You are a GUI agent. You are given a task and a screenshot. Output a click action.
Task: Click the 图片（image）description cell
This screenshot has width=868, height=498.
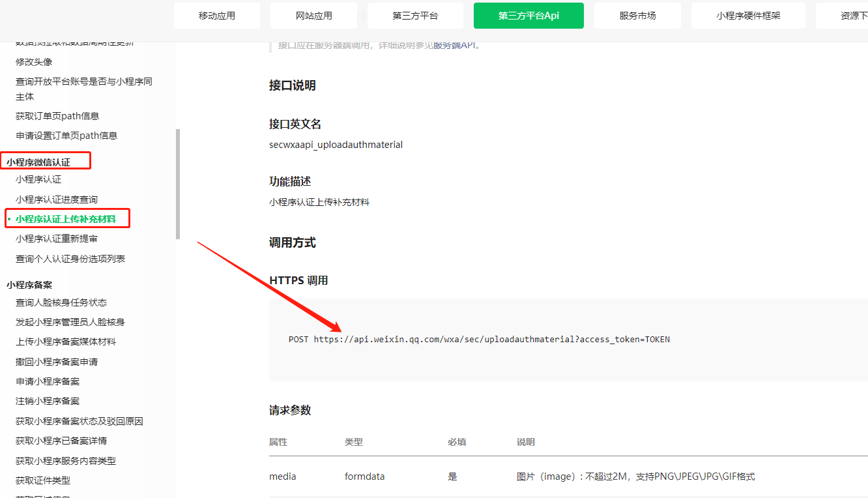pos(636,476)
